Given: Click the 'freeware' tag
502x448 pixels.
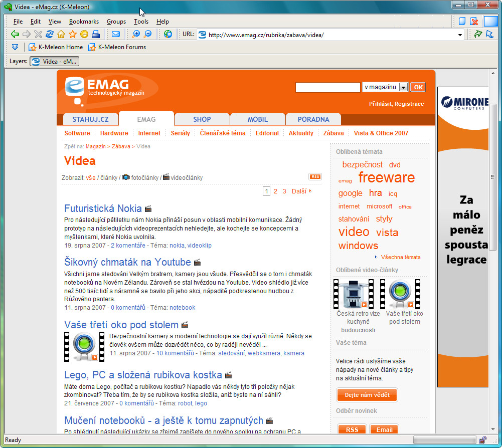Looking at the screenshot, I should [387, 177].
